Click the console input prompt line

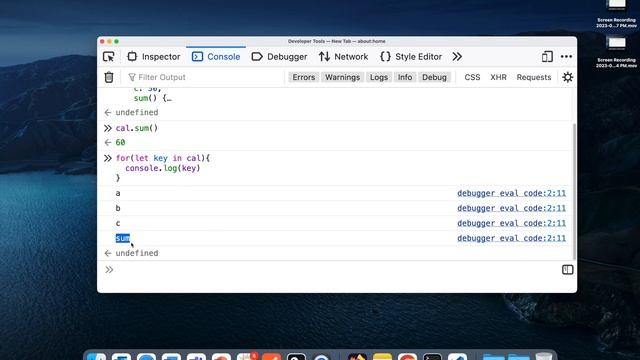(335, 270)
